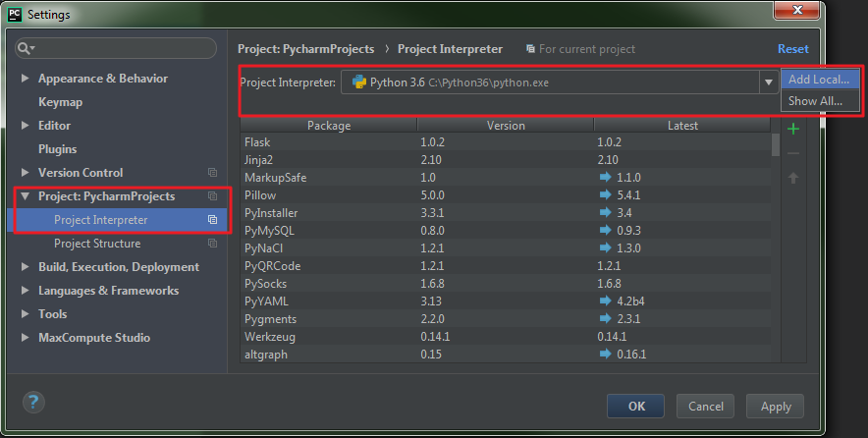Click the update arrow icon for Pillow

606,194
